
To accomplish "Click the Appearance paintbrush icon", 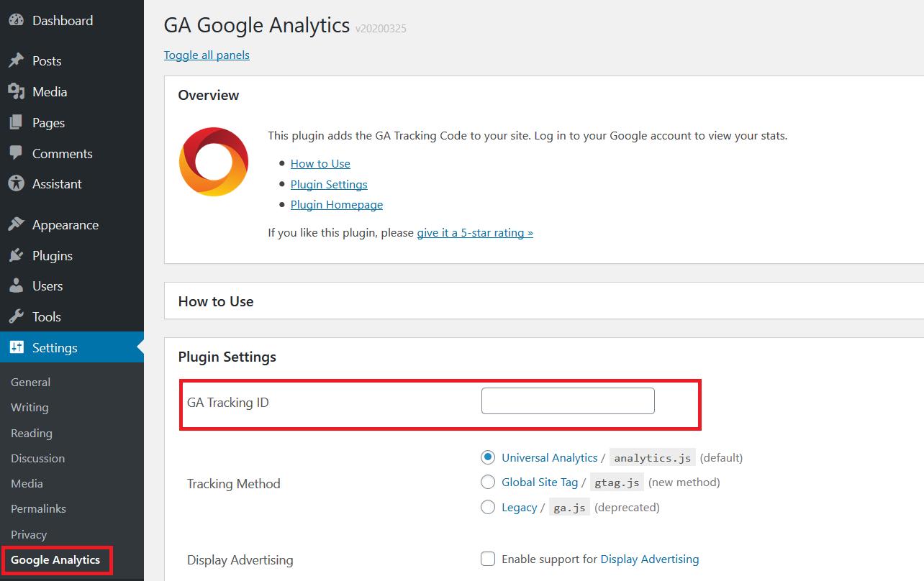I will pos(16,225).
